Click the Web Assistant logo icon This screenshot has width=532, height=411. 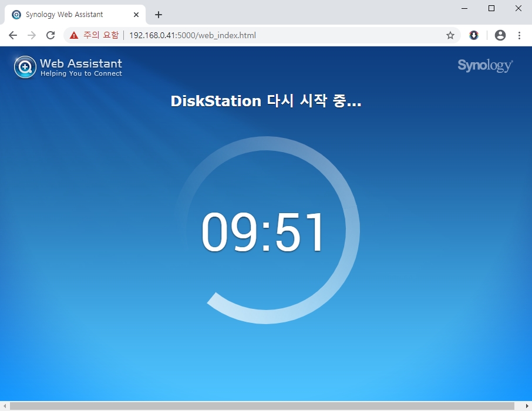pyautogui.click(x=25, y=67)
